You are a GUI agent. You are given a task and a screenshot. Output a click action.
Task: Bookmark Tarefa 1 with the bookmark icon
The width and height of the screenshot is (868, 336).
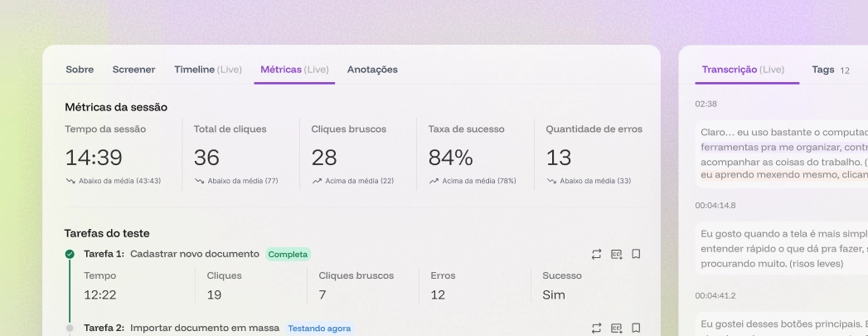636,254
